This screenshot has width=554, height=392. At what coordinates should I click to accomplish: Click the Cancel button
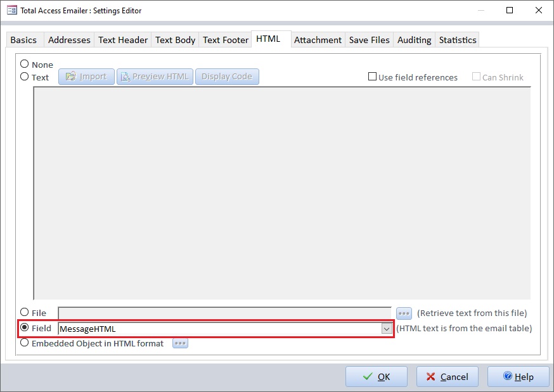[448, 377]
